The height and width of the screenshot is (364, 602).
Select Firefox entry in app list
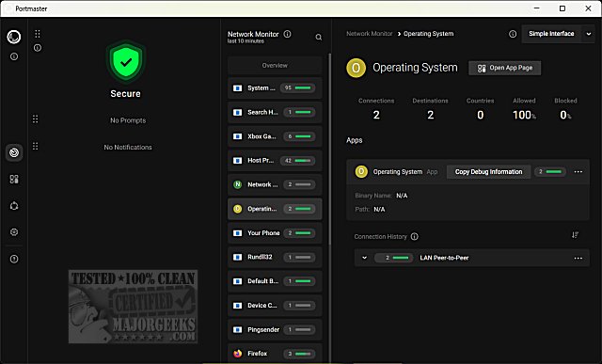click(x=275, y=354)
